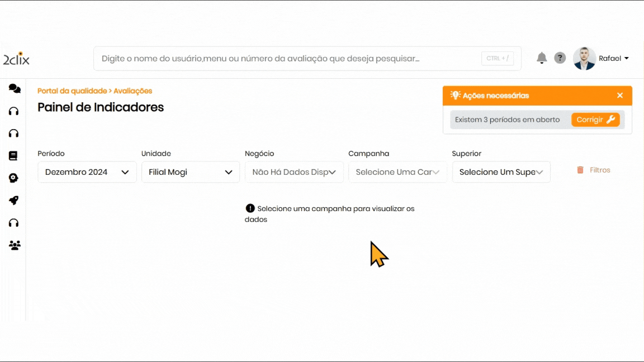Click the headset icon just below chat bubbles
644x362 pixels.
point(14,111)
